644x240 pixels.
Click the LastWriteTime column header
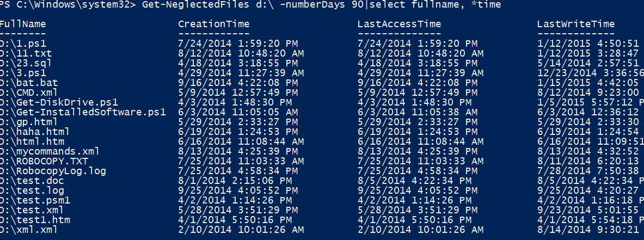click(x=576, y=24)
